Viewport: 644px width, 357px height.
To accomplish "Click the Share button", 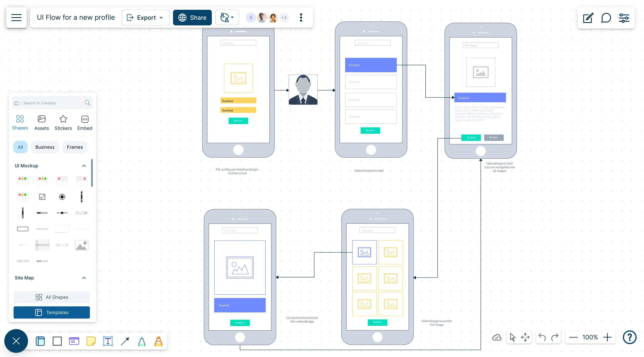I will [x=192, y=18].
